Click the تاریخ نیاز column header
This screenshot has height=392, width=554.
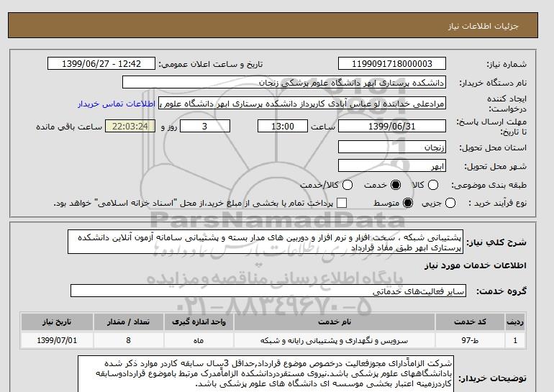57,322
